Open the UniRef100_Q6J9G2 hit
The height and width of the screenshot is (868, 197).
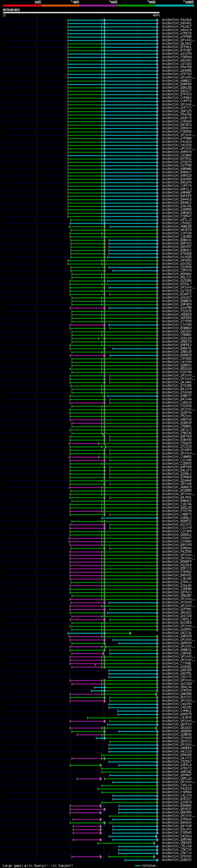[x=177, y=43]
